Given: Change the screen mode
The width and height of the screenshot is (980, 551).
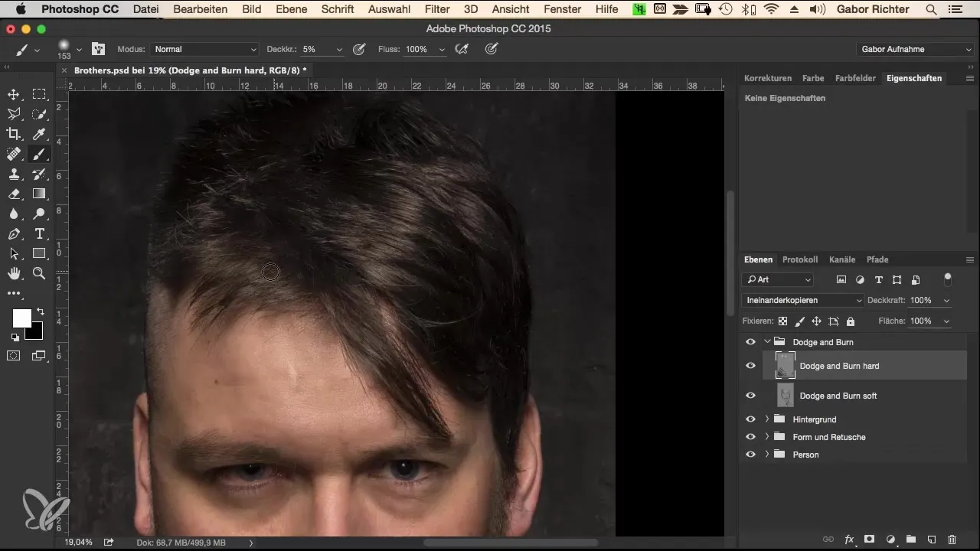Looking at the screenshot, I should click(39, 355).
